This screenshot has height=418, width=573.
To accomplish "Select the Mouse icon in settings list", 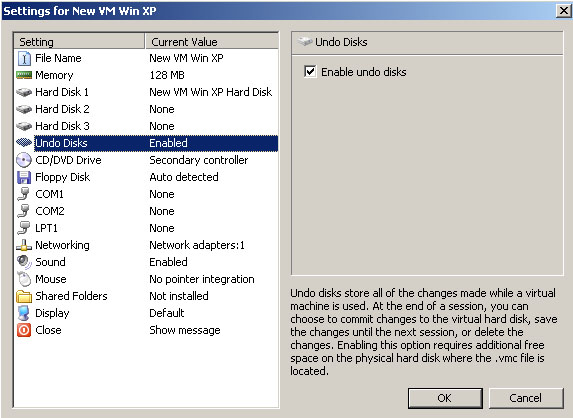I will [24, 279].
